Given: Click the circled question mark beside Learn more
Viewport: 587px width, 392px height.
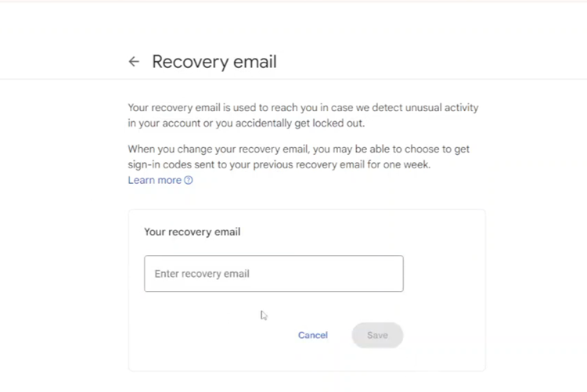Looking at the screenshot, I should tap(189, 180).
